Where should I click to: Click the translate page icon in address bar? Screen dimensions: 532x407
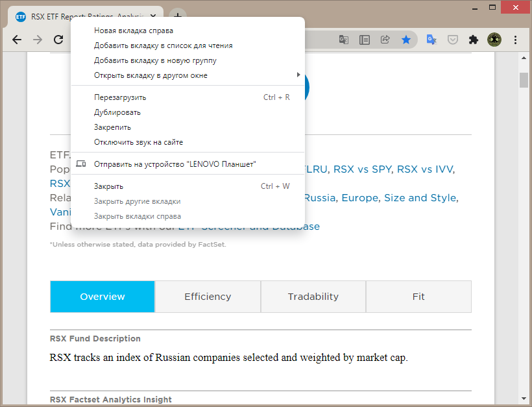344,40
